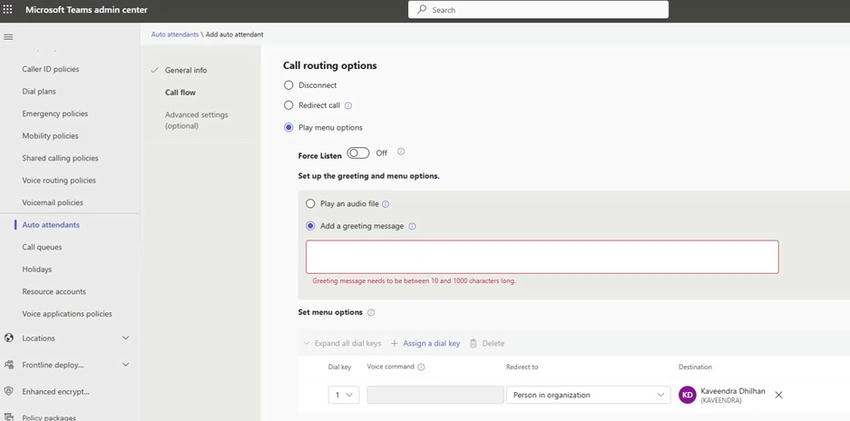Click the Locations globe icon
This screenshot has width=850, height=421.
pos(9,338)
